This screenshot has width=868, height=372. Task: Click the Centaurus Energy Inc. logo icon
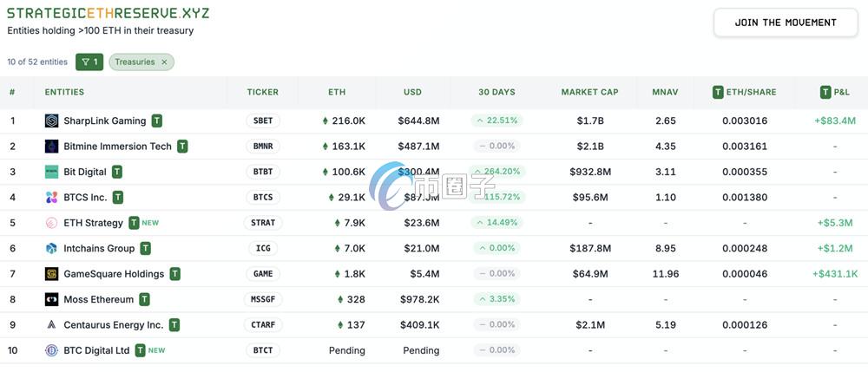[x=51, y=325]
